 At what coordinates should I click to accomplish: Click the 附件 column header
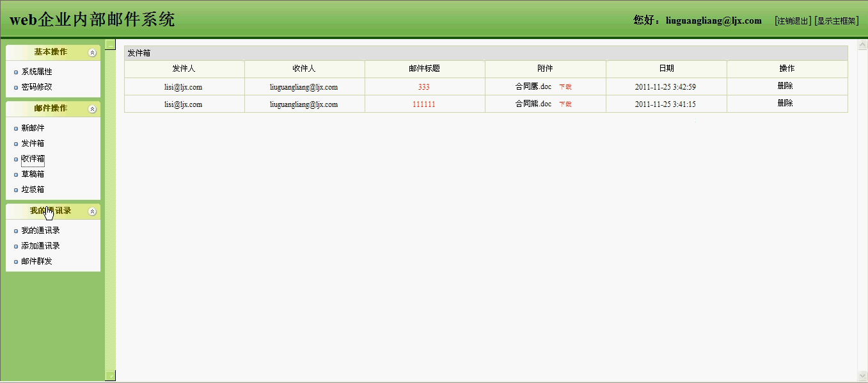pyautogui.click(x=546, y=69)
